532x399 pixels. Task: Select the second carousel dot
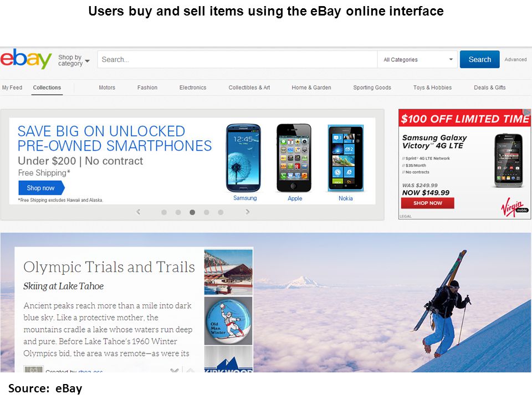coord(178,212)
